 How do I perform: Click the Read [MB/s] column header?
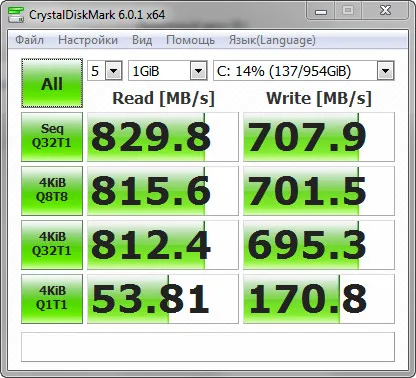click(163, 99)
